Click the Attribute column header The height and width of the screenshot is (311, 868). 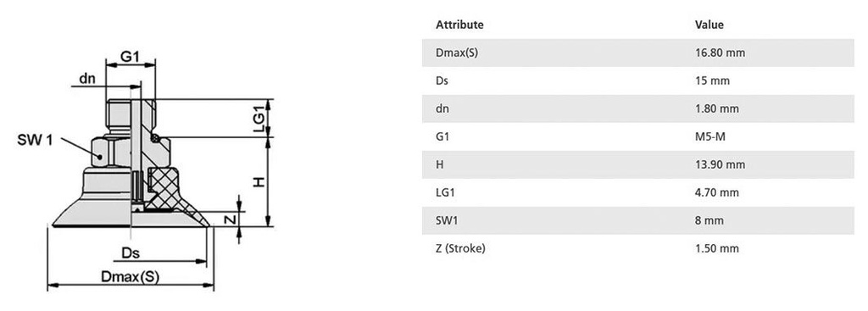459,25
